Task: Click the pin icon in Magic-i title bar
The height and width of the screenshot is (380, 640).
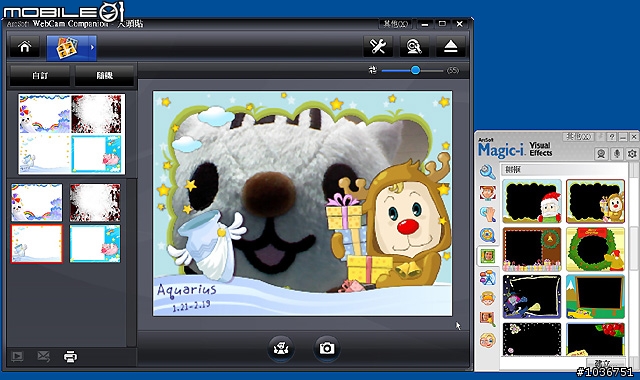Action: pos(600,137)
